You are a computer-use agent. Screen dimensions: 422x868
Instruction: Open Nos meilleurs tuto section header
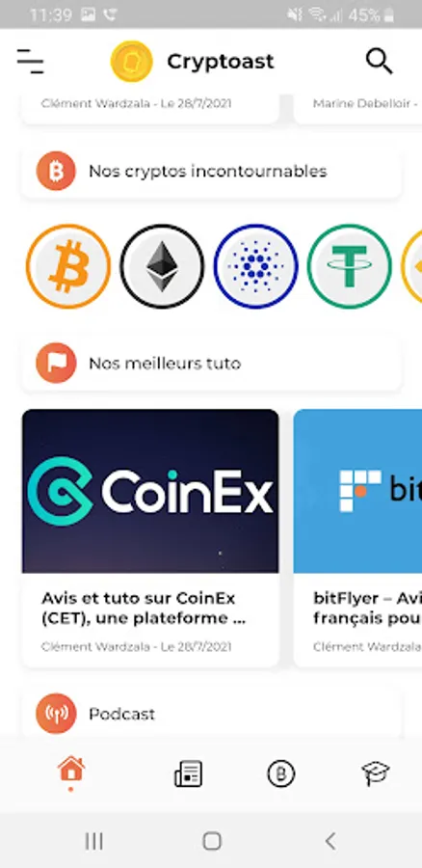click(211, 364)
